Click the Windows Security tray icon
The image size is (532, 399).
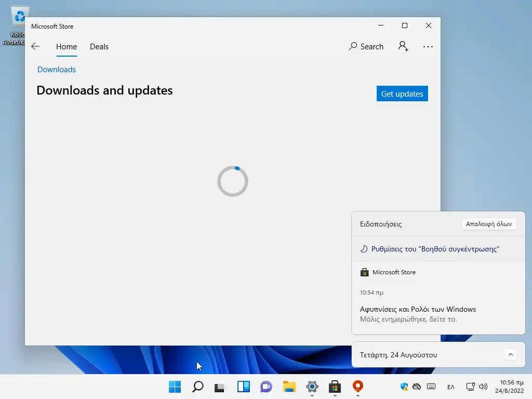coord(404,387)
